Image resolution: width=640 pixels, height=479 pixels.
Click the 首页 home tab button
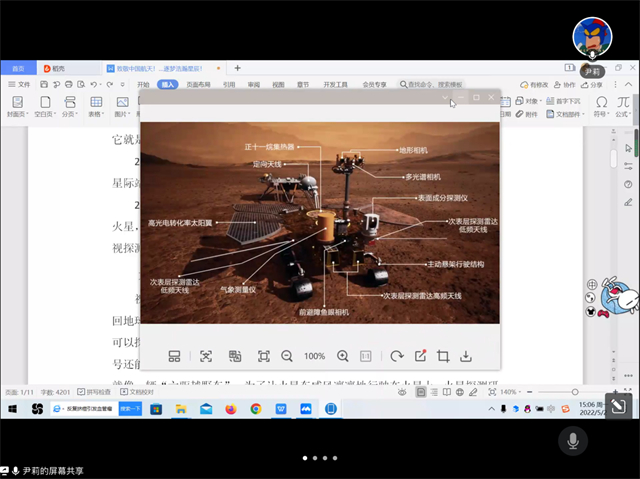[18, 69]
